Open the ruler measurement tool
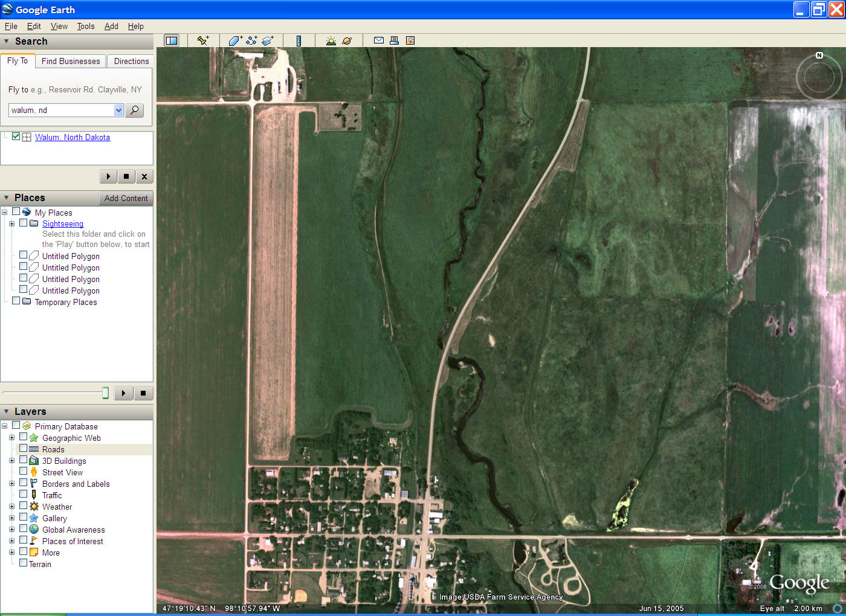The width and height of the screenshot is (846, 616). (299, 40)
